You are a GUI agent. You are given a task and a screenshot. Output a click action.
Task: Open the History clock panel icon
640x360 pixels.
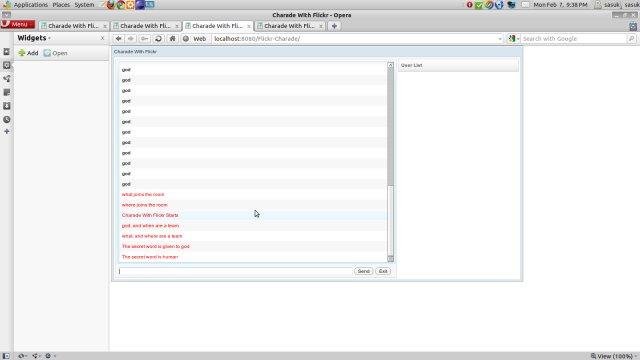point(7,120)
